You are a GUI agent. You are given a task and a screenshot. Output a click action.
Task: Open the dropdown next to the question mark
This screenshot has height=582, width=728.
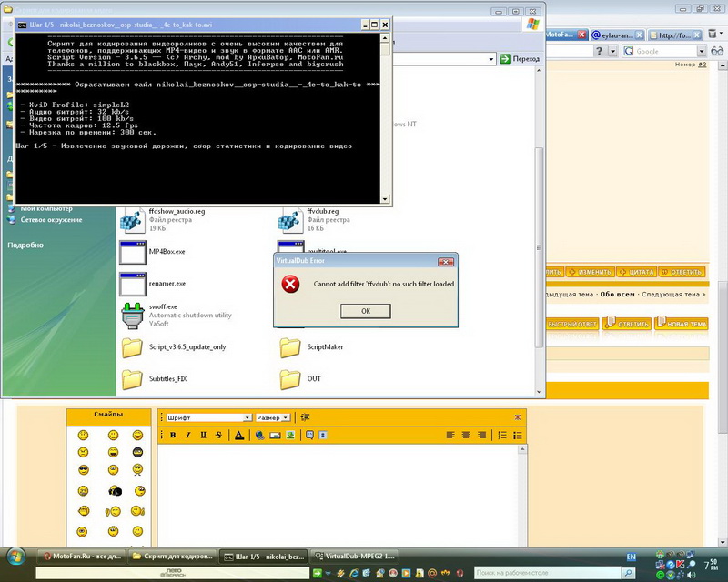[x=613, y=52]
